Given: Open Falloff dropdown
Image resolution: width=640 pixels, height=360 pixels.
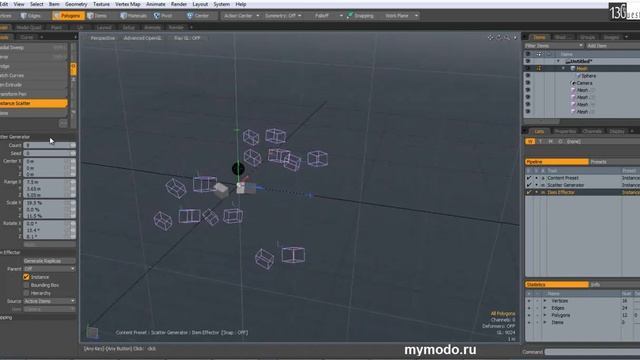Looking at the screenshot, I should [x=328, y=16].
